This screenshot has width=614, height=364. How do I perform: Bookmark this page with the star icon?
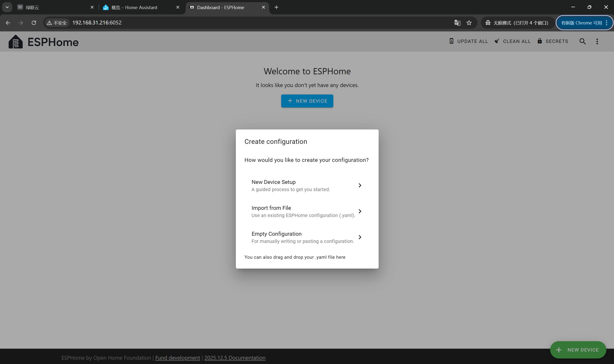point(469,23)
